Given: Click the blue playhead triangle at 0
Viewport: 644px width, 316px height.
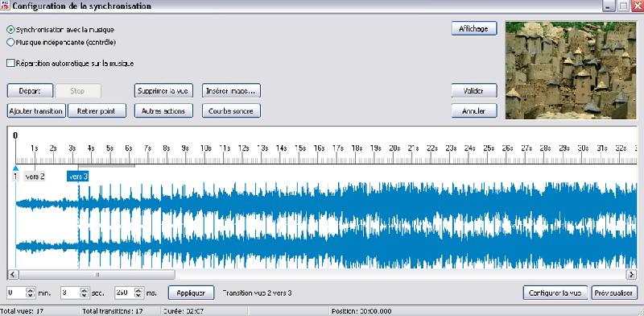Looking at the screenshot, I should click(15, 168).
